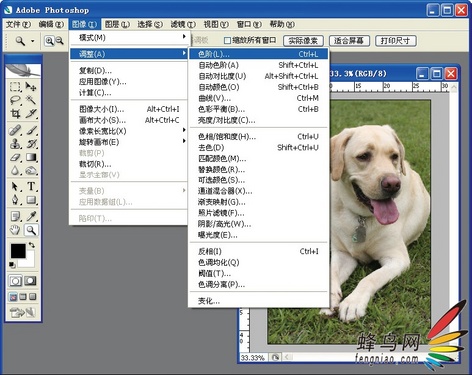The width and height of the screenshot is (472, 375).
Task: Select the Clone Stamp tool
Action: pyautogui.click(x=15, y=144)
